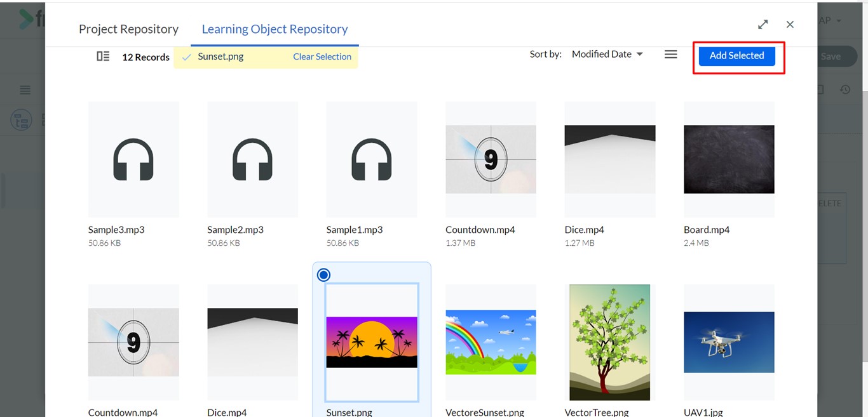
Task: Open the structure tree icon in background editor
Action: [x=21, y=119]
